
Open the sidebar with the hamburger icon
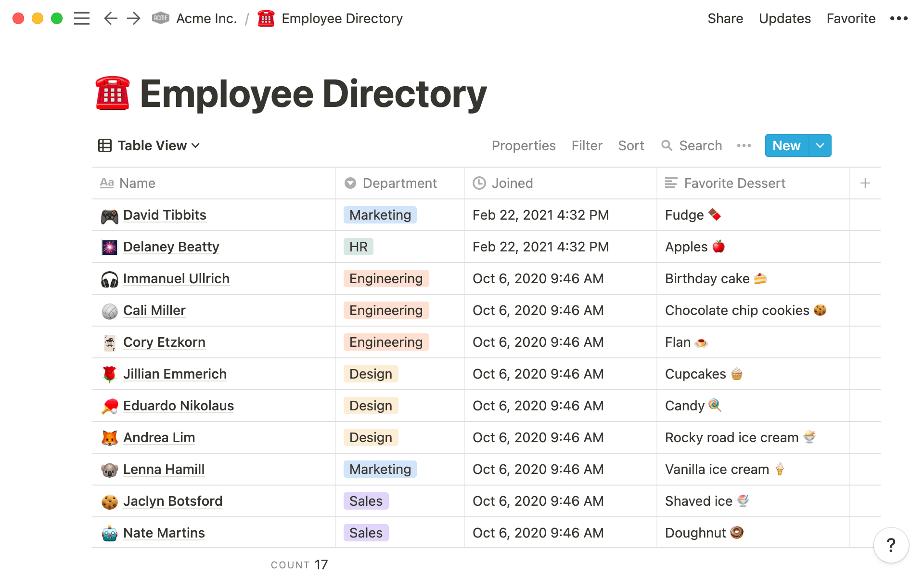point(82,18)
